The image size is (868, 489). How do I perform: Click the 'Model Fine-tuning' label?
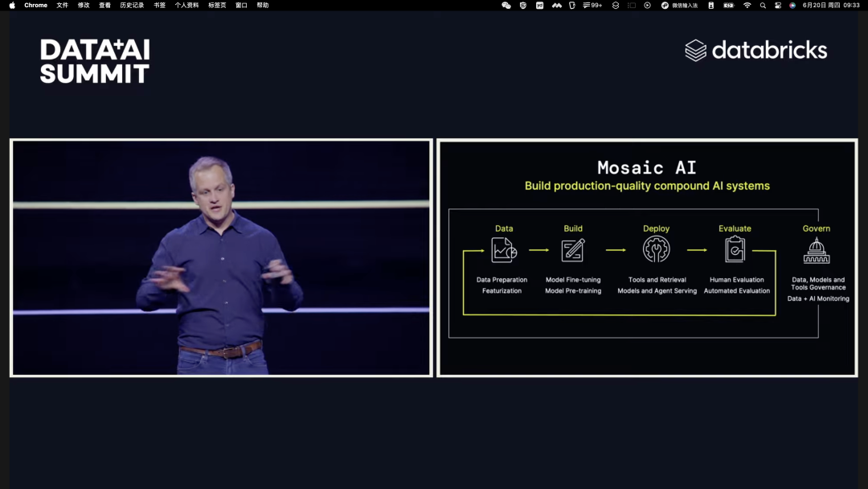pos(573,280)
